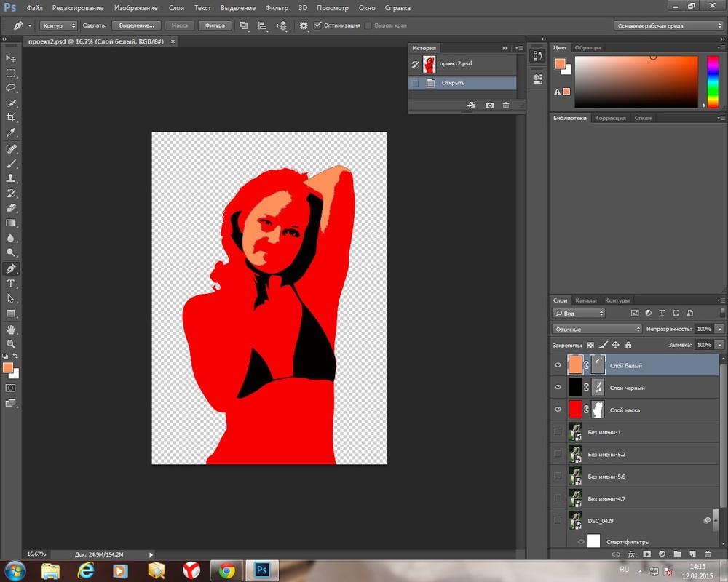Screen dimensions: 728x582
Task: Switch to the "Каналы" tab
Action: click(585, 300)
